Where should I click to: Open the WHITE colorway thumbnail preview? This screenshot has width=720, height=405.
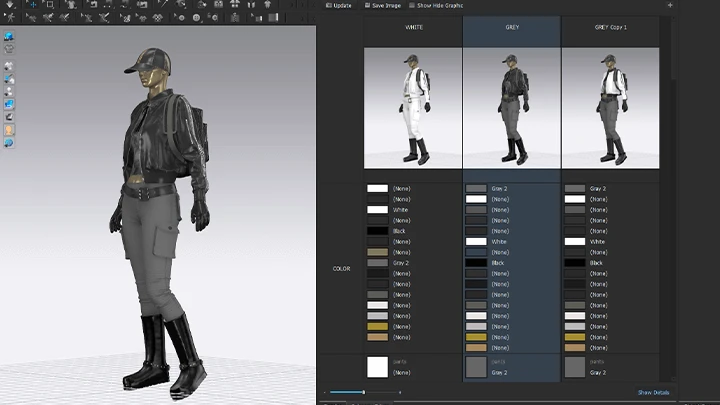point(413,108)
